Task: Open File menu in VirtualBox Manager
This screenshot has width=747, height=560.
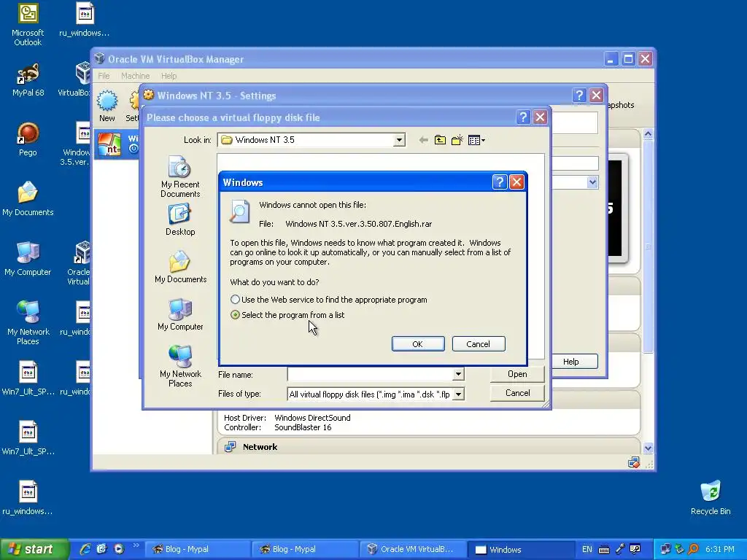Action: point(104,76)
